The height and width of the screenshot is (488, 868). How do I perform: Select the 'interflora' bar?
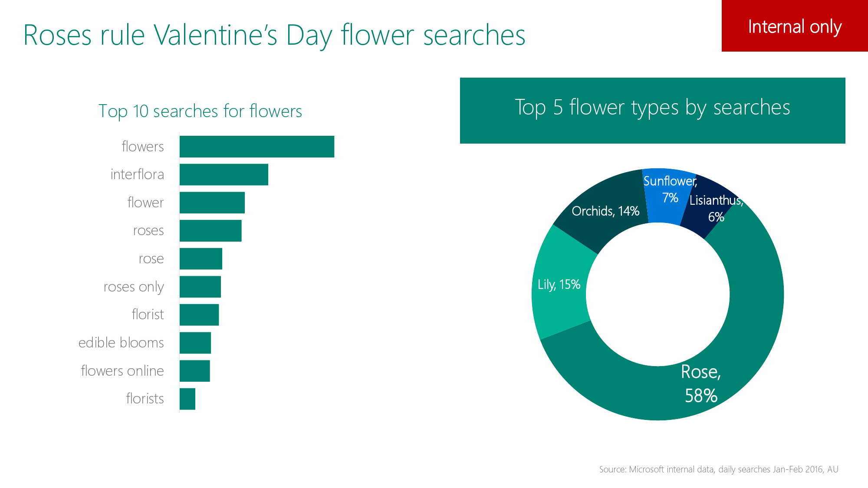pyautogui.click(x=224, y=174)
